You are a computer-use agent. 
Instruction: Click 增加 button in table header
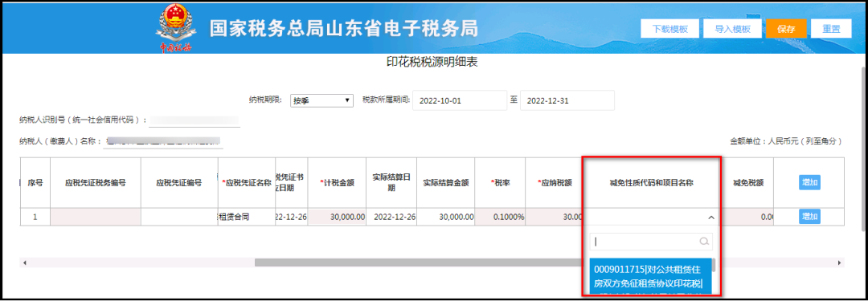(x=809, y=182)
